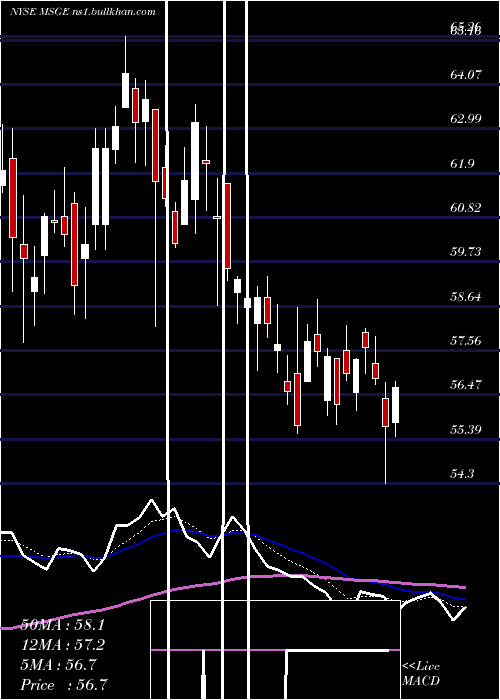Click the Price : 56.7 readout

(64, 684)
